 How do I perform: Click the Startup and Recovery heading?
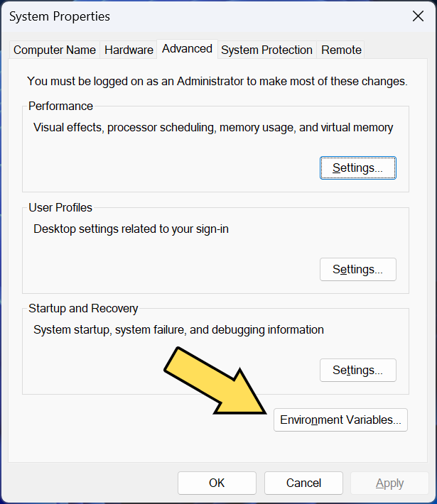[x=83, y=309]
